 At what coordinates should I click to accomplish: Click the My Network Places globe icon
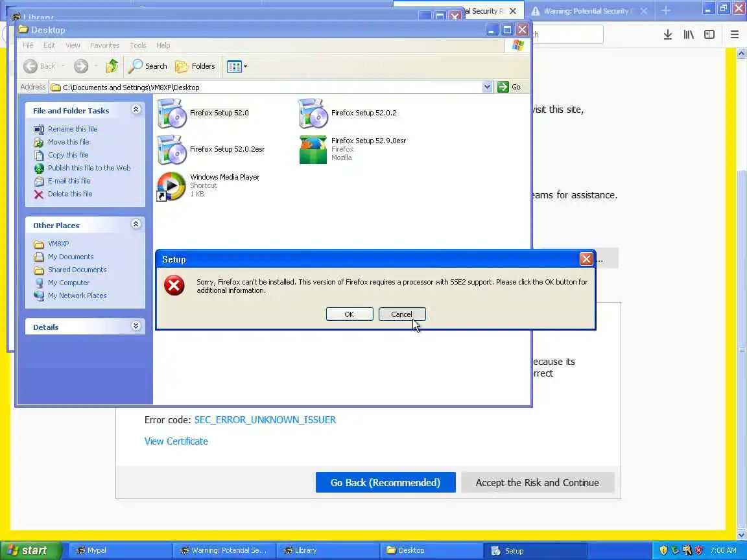click(39, 296)
